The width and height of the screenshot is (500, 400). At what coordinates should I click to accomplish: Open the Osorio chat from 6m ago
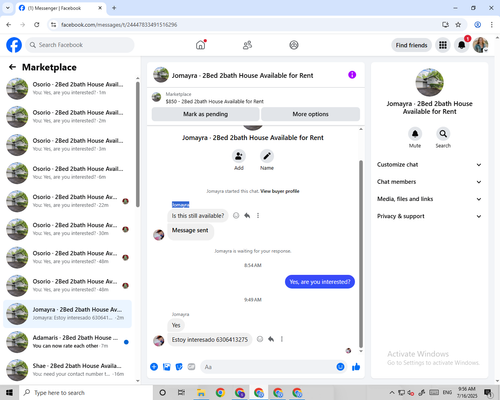(67, 173)
